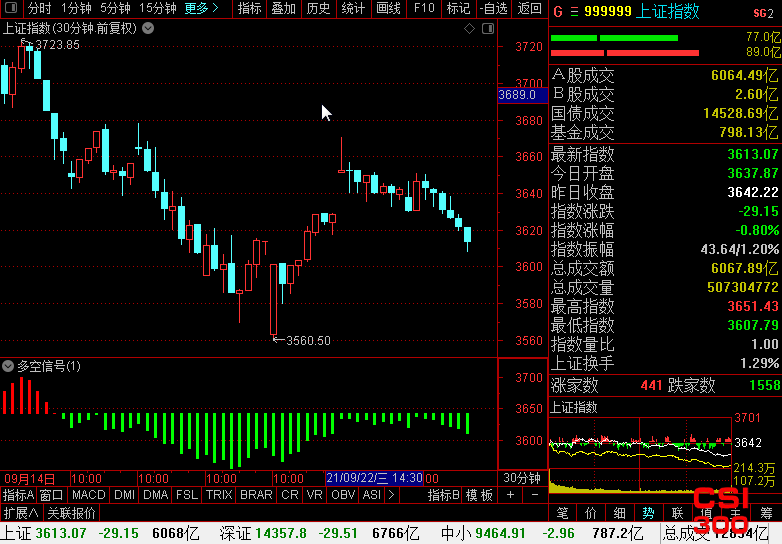The height and width of the screenshot is (544, 782).
Task: Click the 09月14日 date label
Action: [x=29, y=479]
